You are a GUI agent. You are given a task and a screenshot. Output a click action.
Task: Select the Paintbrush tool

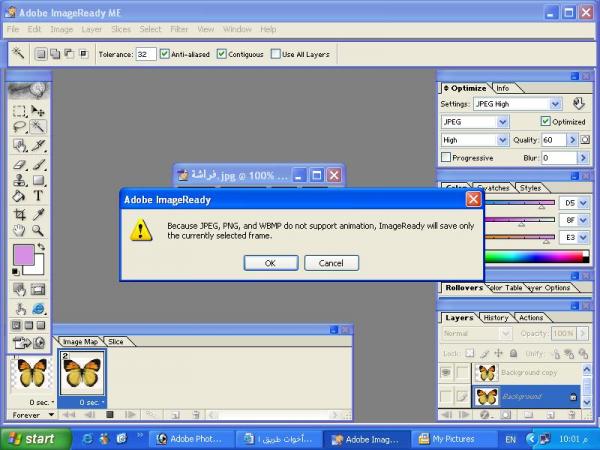tap(38, 165)
